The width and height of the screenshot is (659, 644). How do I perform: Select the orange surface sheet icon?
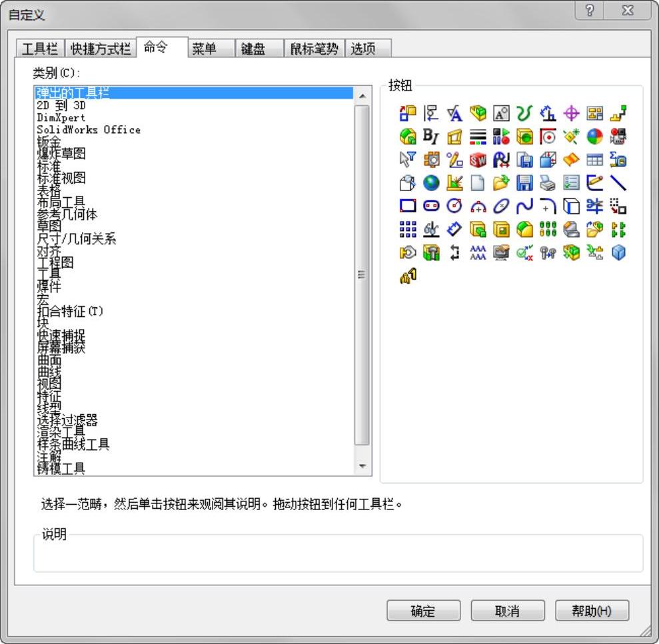(x=571, y=160)
